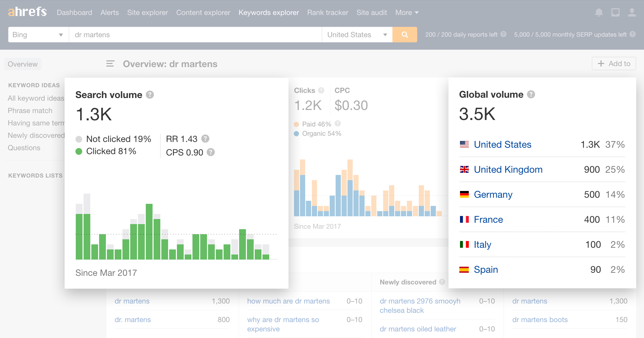Open Having same terms ideas
Viewport: 644px width, 338px height.
point(36,123)
